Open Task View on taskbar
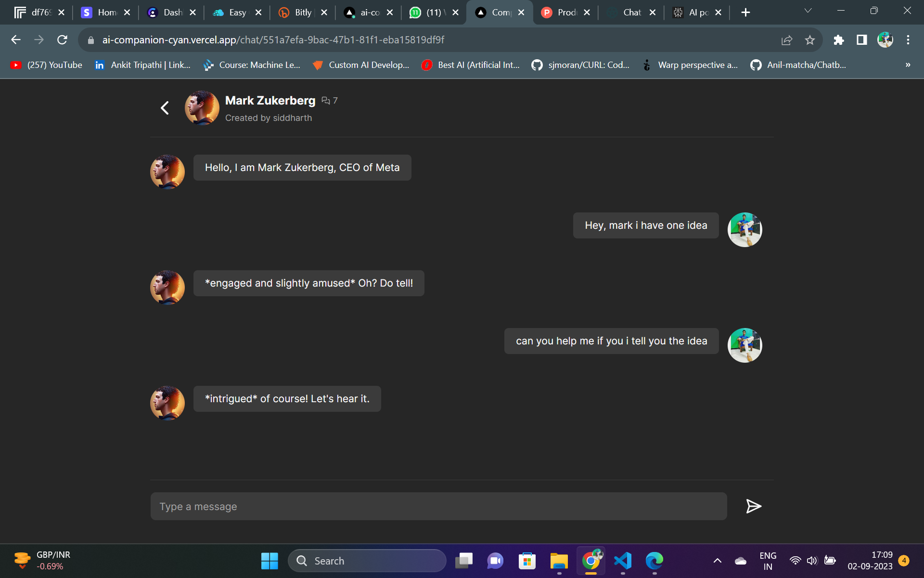Viewport: 924px width, 578px height. [464, 561]
